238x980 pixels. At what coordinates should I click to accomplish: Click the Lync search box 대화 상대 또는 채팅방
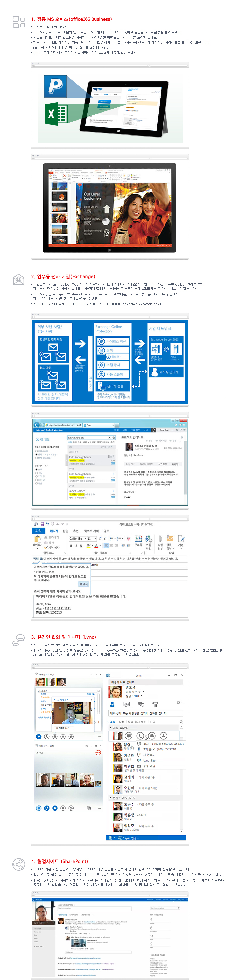coord(146,713)
